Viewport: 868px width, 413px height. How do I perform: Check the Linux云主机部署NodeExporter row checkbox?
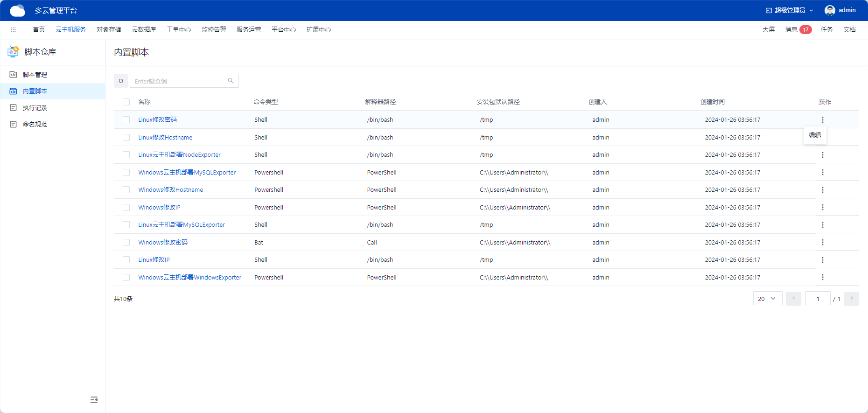coord(126,155)
